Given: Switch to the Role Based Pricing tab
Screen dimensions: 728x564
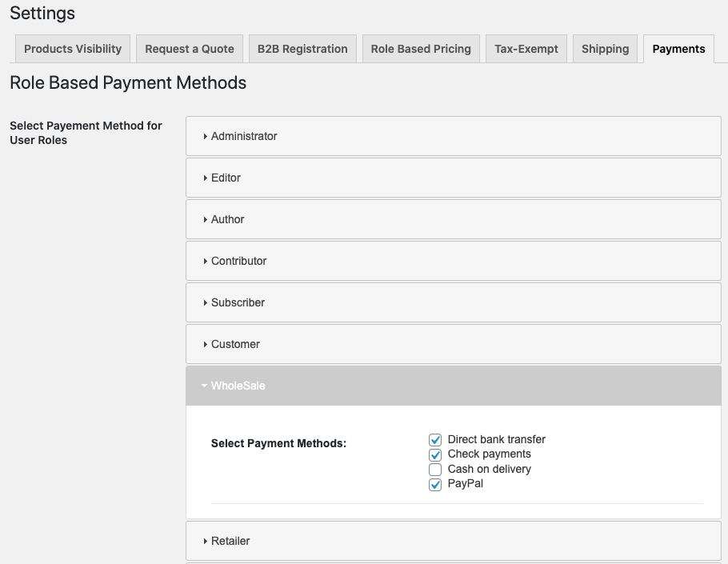Looking at the screenshot, I should tap(421, 49).
